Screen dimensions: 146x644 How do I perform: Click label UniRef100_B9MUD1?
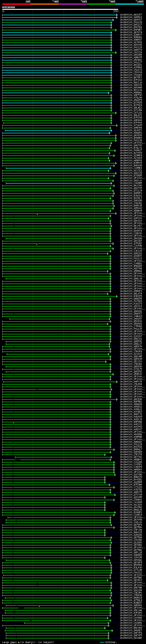(131, 37)
